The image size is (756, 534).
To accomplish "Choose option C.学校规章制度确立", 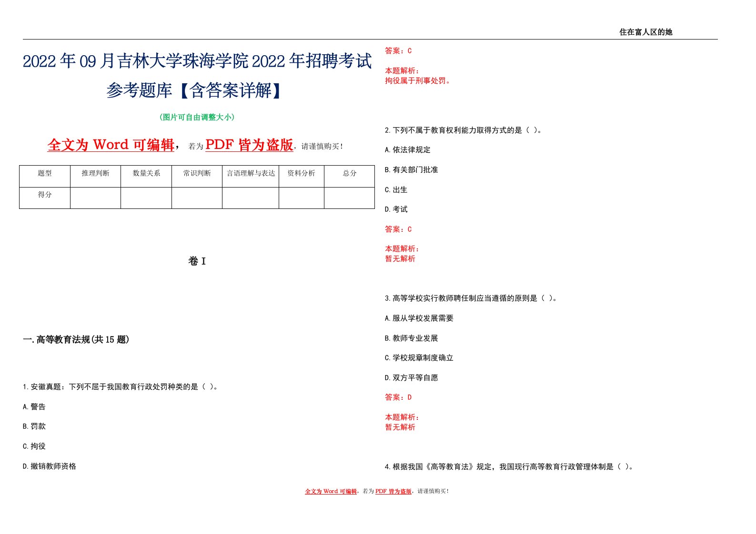I will 419,358.
